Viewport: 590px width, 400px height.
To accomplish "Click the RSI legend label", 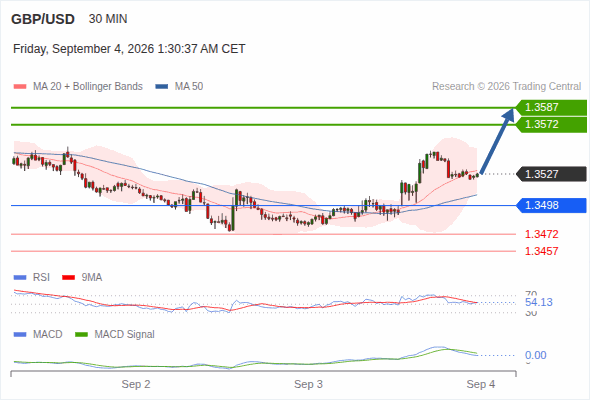I will pos(41,278).
